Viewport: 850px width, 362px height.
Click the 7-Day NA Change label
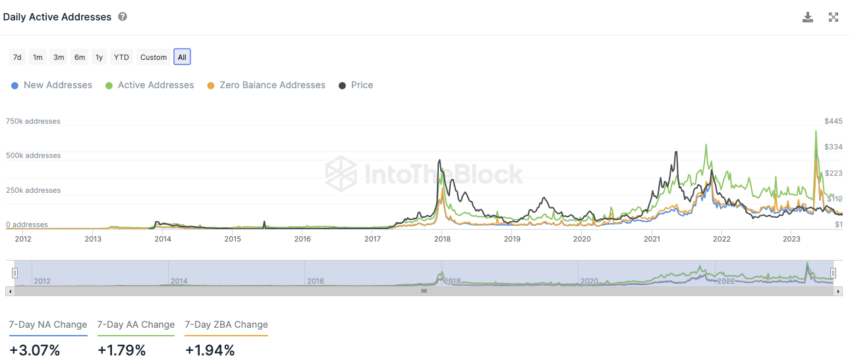[x=48, y=325]
